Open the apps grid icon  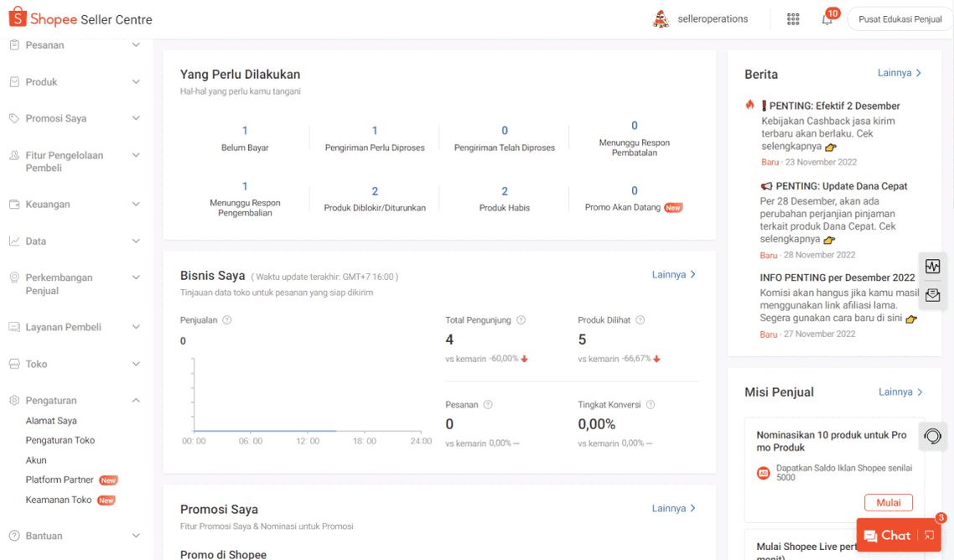[x=793, y=19]
